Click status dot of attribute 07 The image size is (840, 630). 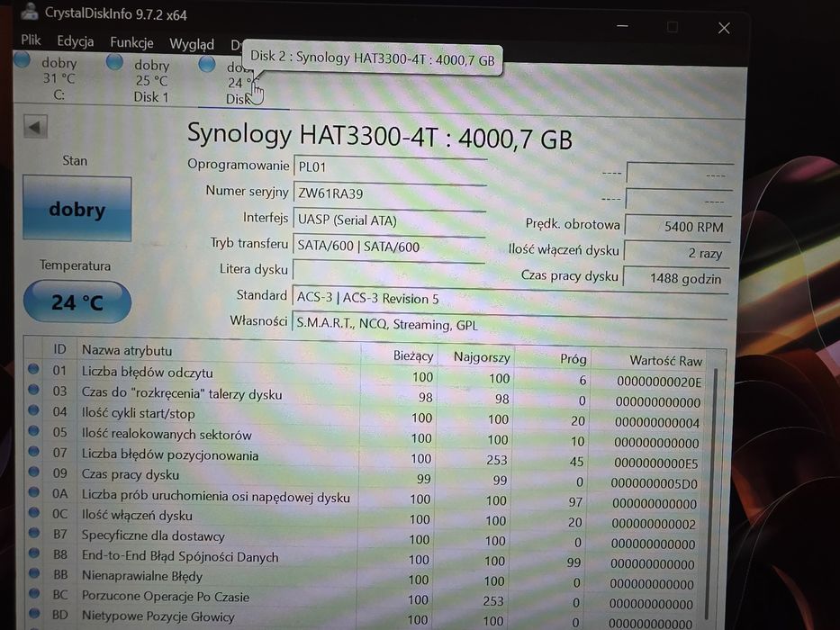[33, 451]
